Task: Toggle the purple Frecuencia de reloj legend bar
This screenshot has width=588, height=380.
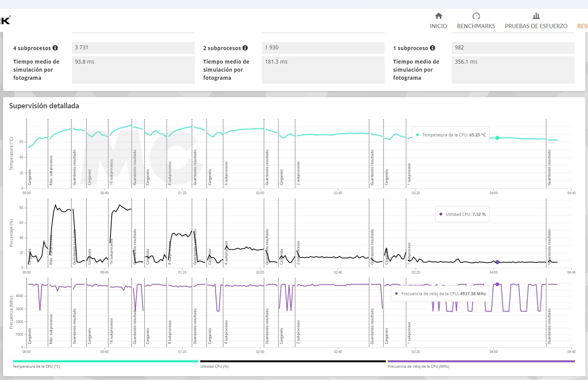Action: point(481,362)
